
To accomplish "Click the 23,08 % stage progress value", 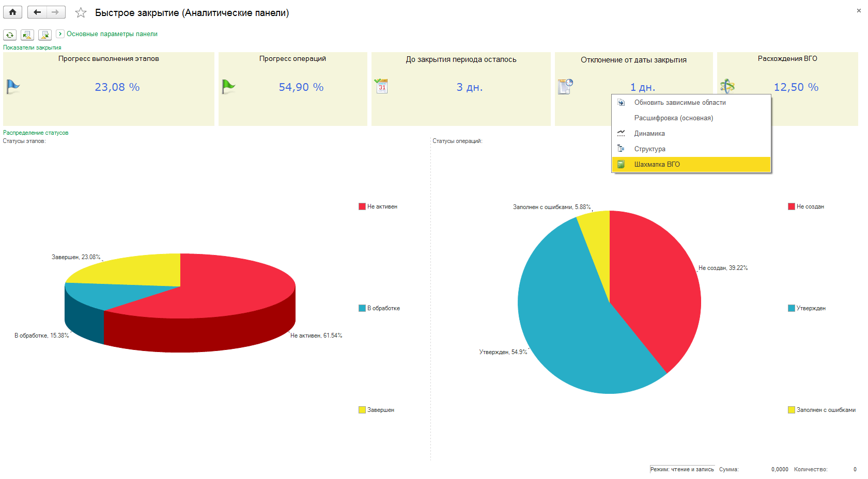I will pos(117,87).
